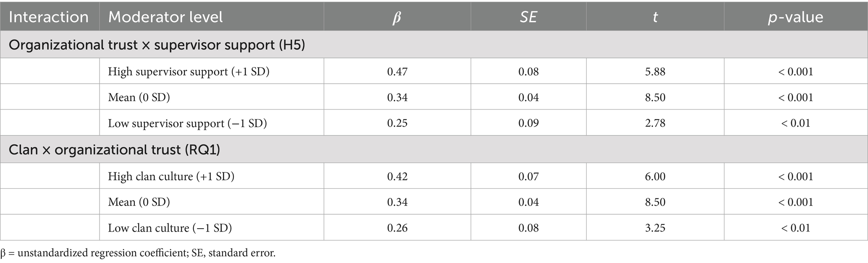Image resolution: width=868 pixels, height=263 pixels.
Task: Click the t value 2.78
Action: pos(655,123)
